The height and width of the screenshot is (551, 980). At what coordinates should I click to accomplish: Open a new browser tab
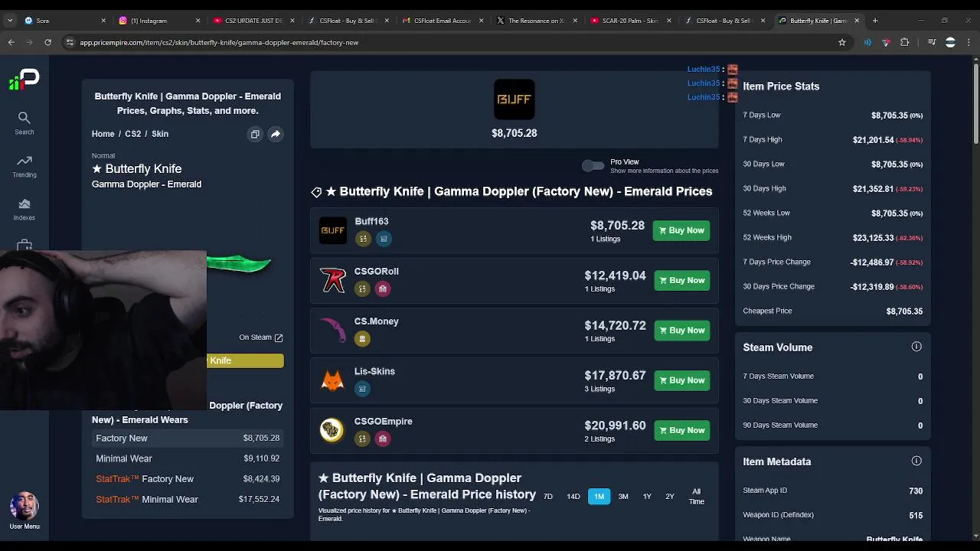pyautogui.click(x=875, y=21)
